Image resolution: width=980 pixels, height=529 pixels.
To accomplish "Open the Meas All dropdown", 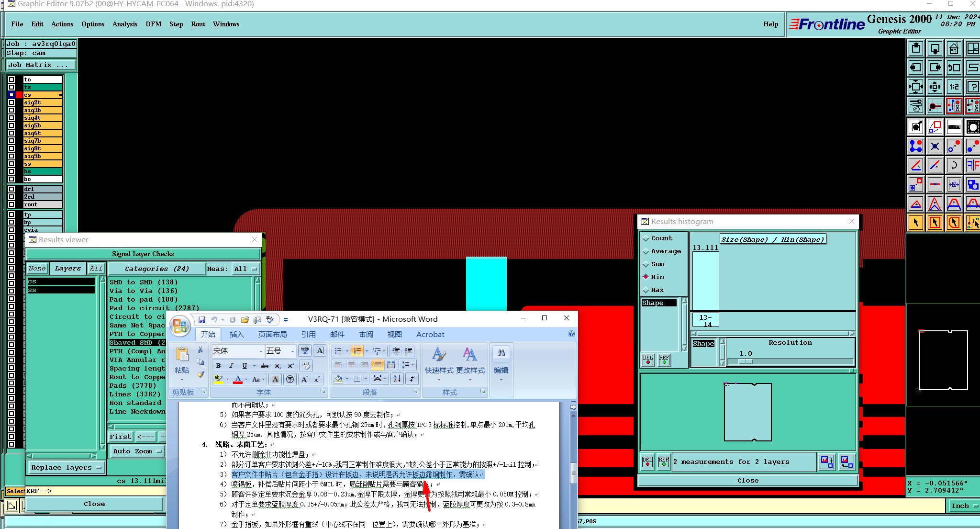I will click(245, 269).
